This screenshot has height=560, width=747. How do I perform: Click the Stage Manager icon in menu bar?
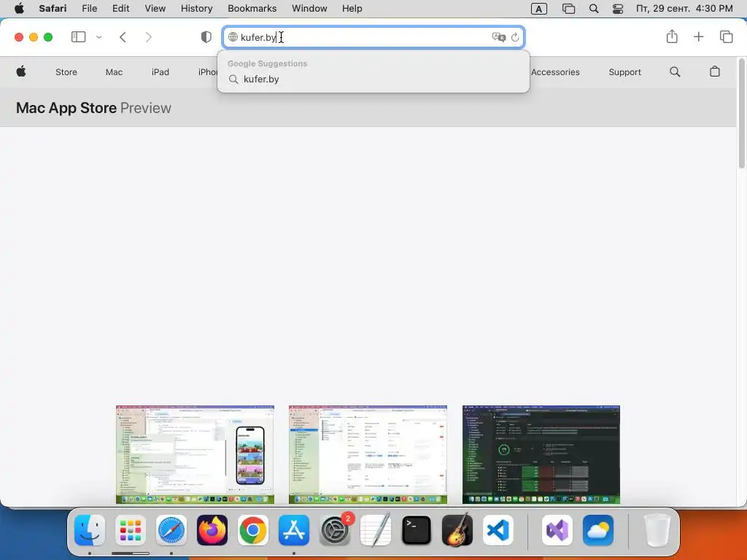(568, 9)
